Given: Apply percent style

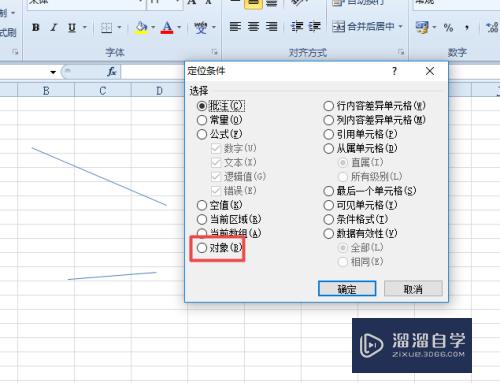Looking at the screenshot, I should point(448,27).
